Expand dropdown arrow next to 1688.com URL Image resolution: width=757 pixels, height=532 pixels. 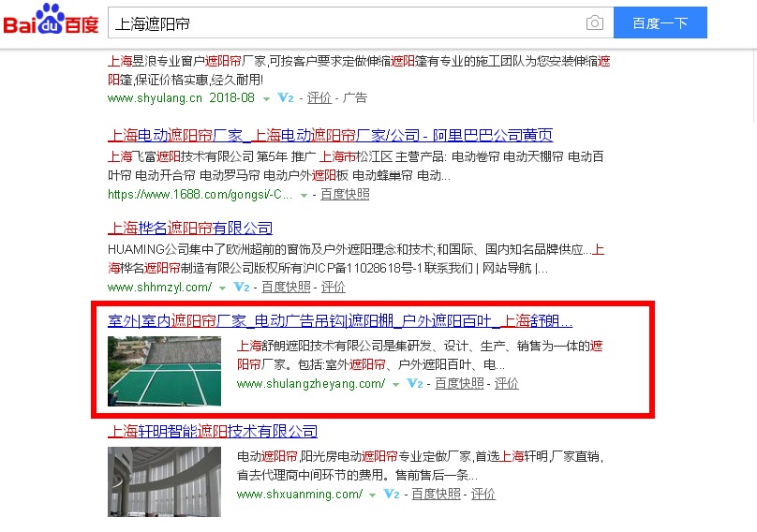[x=304, y=196]
